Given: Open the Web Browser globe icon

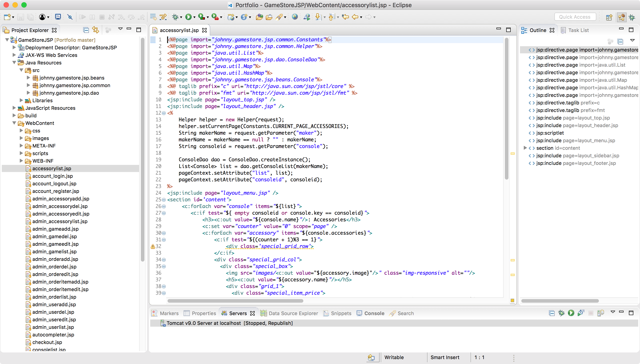Looking at the screenshot, I should (295, 17).
